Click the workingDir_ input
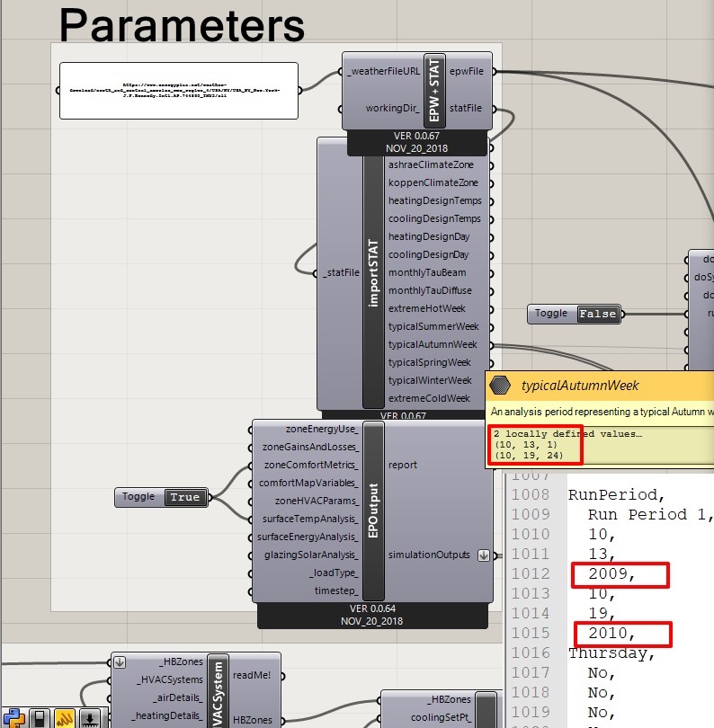This screenshot has width=714, height=728. pos(393,108)
